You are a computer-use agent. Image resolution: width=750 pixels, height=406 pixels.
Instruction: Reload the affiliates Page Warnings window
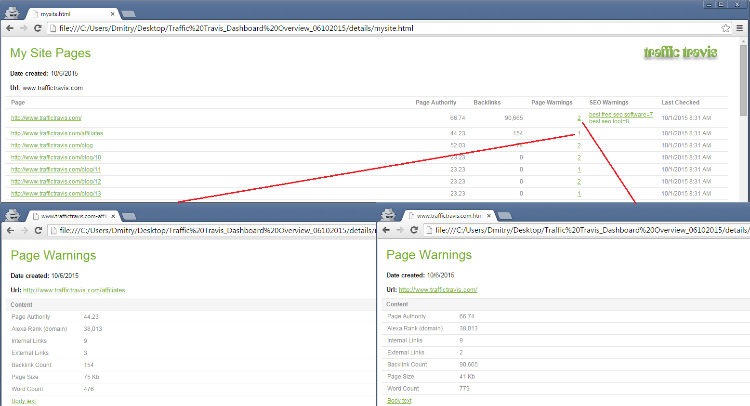39,230
